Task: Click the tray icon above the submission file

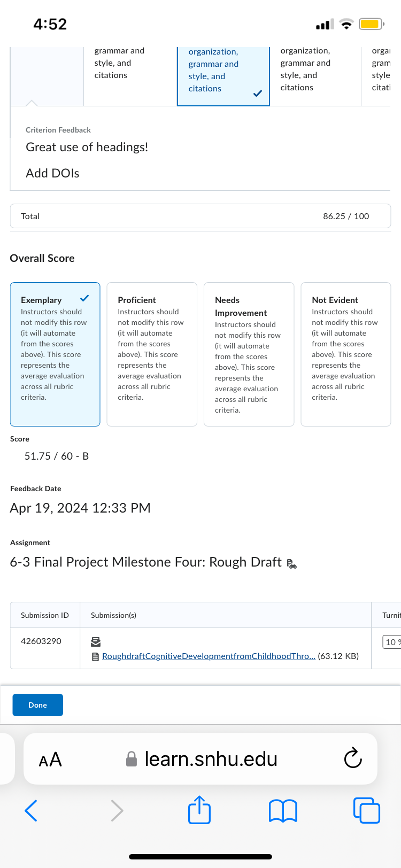Action: click(x=96, y=641)
